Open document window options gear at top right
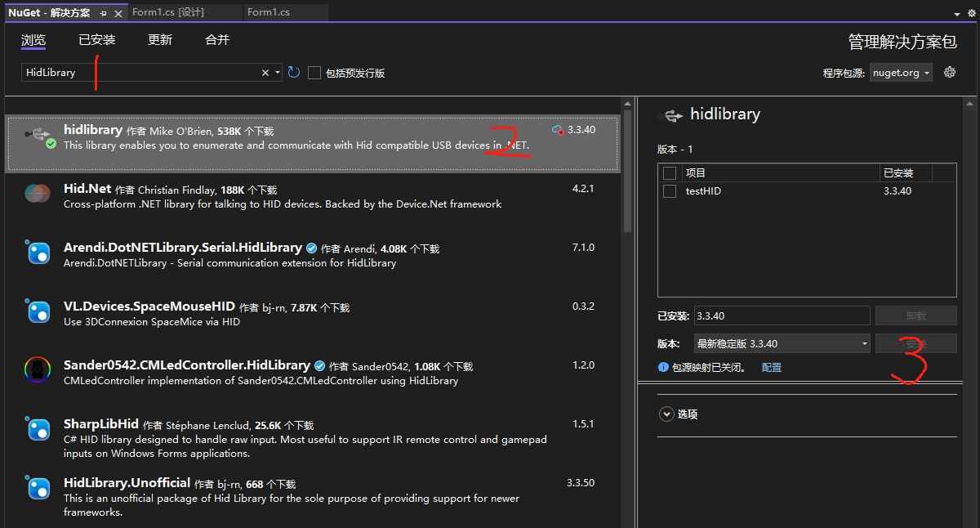The image size is (980, 528). coord(972,13)
